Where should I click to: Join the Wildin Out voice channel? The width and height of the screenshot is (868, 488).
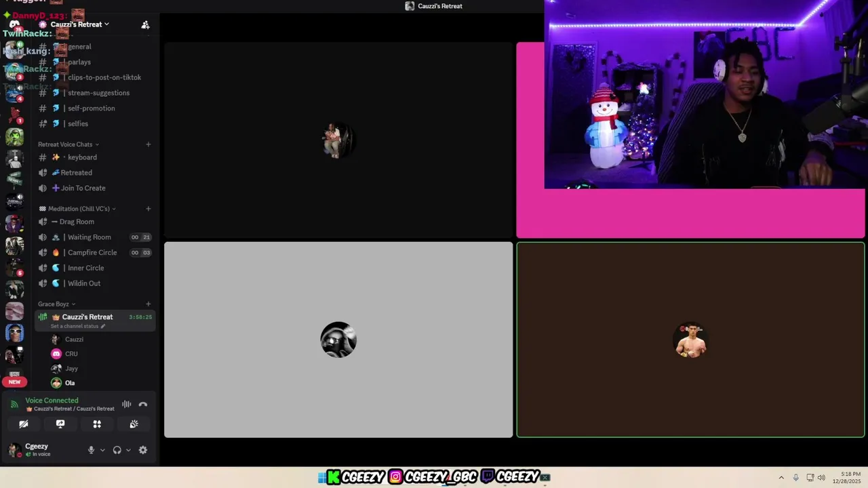click(95, 283)
